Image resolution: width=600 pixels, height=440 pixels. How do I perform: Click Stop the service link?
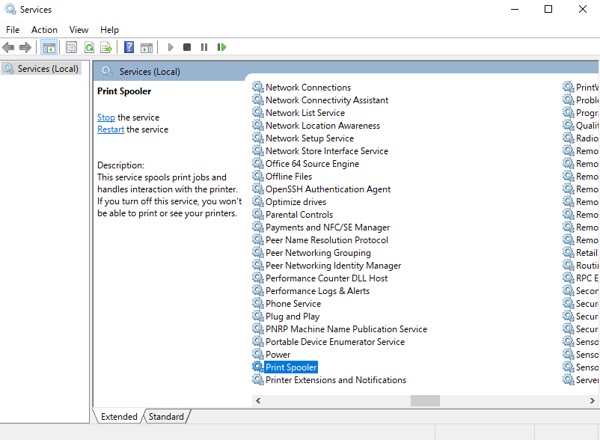[106, 117]
